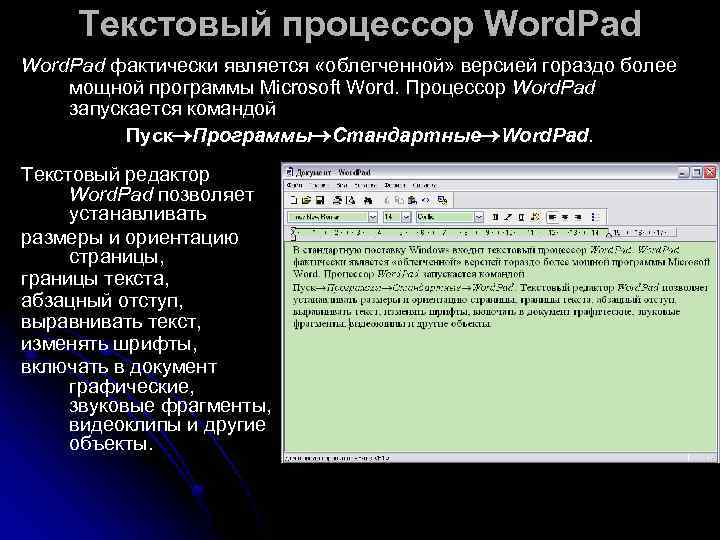The image size is (720, 540).
Task: Place cursor in paragraph starting 'В стандартную поставку Windows'
Action: pos(501,262)
